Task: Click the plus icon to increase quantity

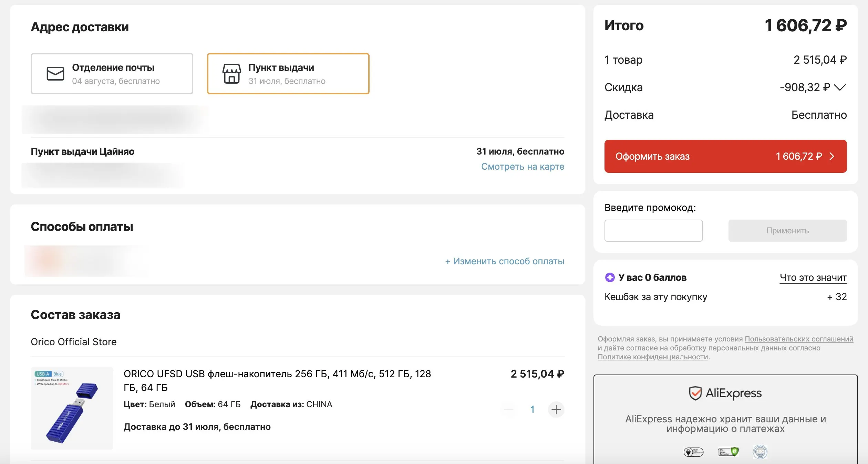Action: 556,410
